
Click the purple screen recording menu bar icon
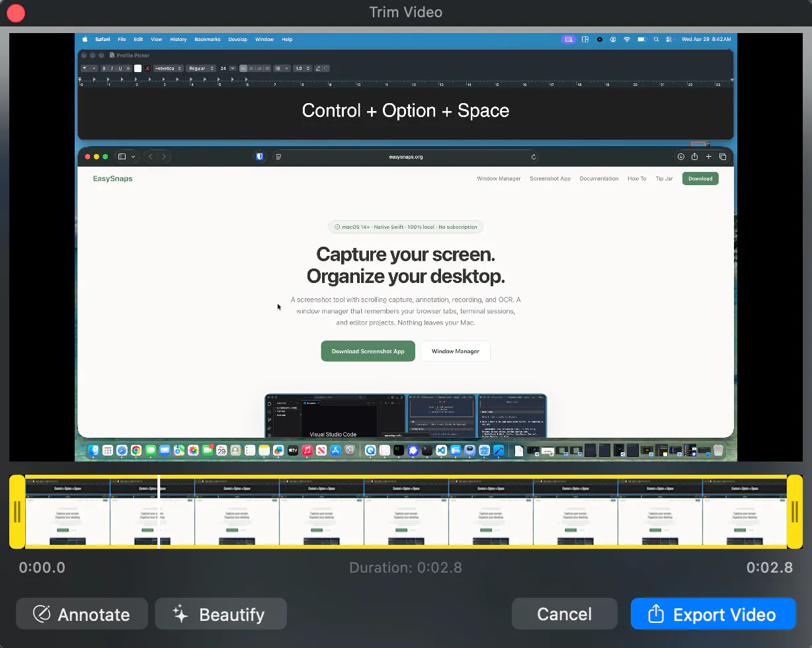tap(569, 40)
